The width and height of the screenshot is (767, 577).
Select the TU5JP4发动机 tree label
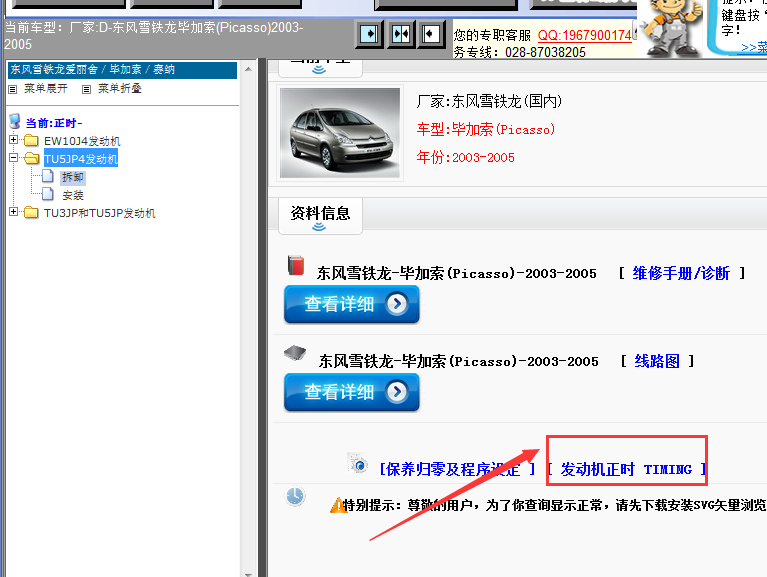pos(81,159)
